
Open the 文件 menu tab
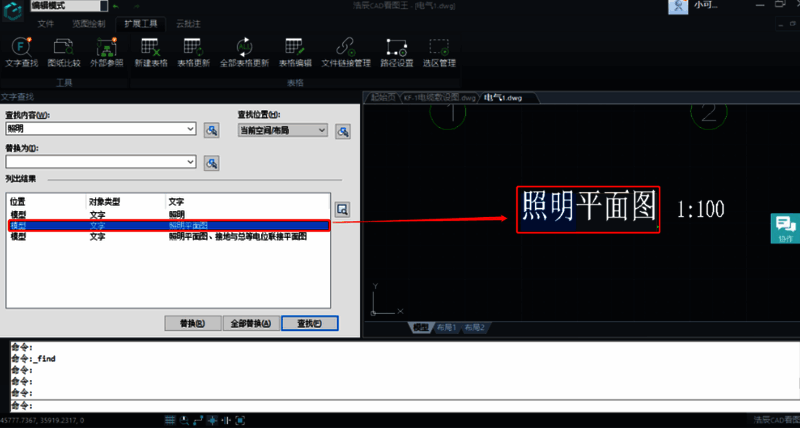coord(46,24)
